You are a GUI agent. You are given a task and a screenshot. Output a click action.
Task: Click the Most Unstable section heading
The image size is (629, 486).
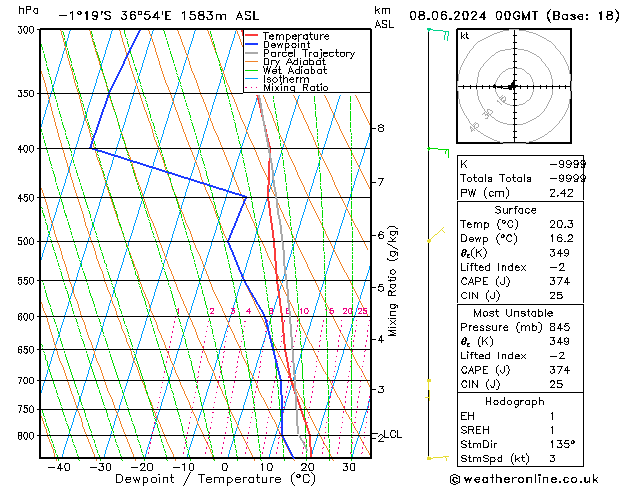[513, 313]
